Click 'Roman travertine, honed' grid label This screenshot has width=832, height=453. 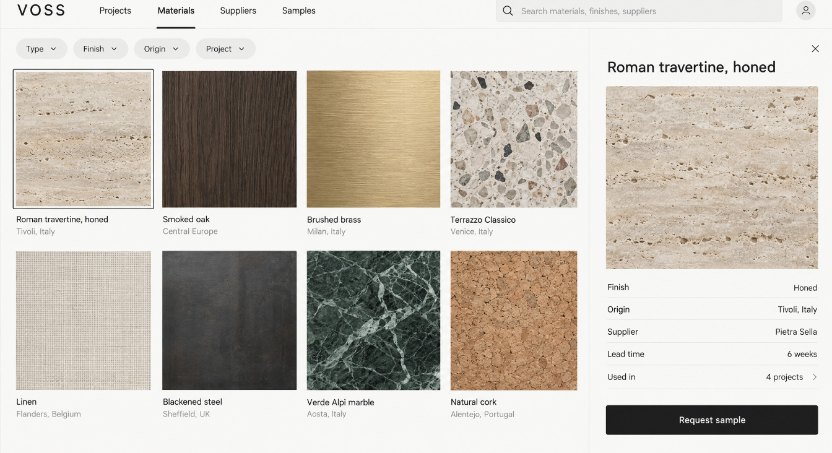pos(62,219)
